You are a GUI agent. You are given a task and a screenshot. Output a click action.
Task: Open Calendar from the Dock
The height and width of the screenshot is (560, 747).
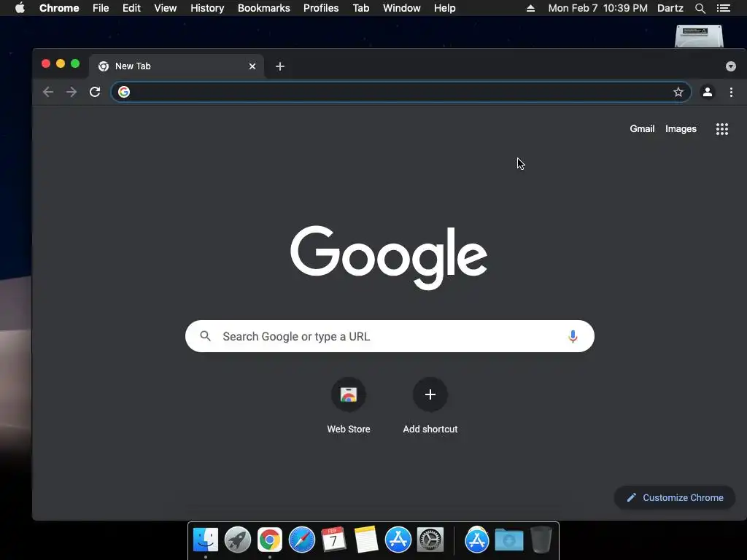[x=333, y=540]
